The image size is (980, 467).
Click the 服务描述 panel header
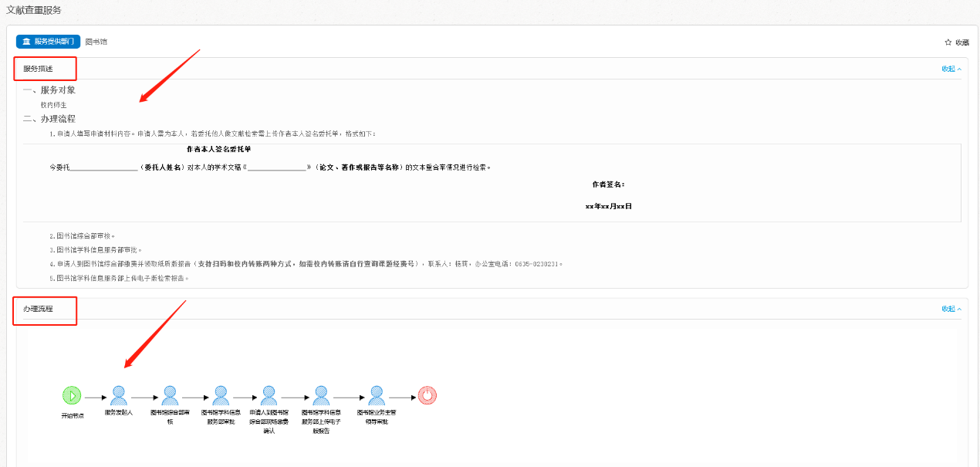[38, 69]
